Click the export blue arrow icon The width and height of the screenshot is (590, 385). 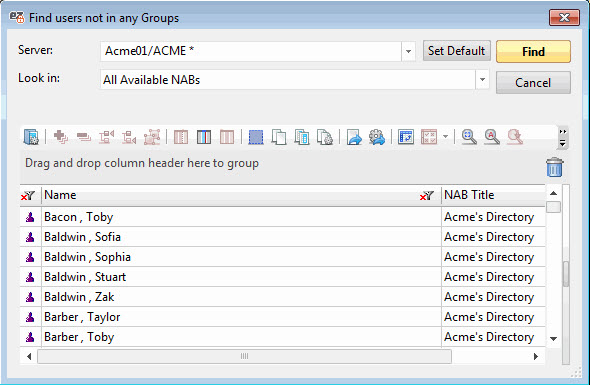point(354,137)
